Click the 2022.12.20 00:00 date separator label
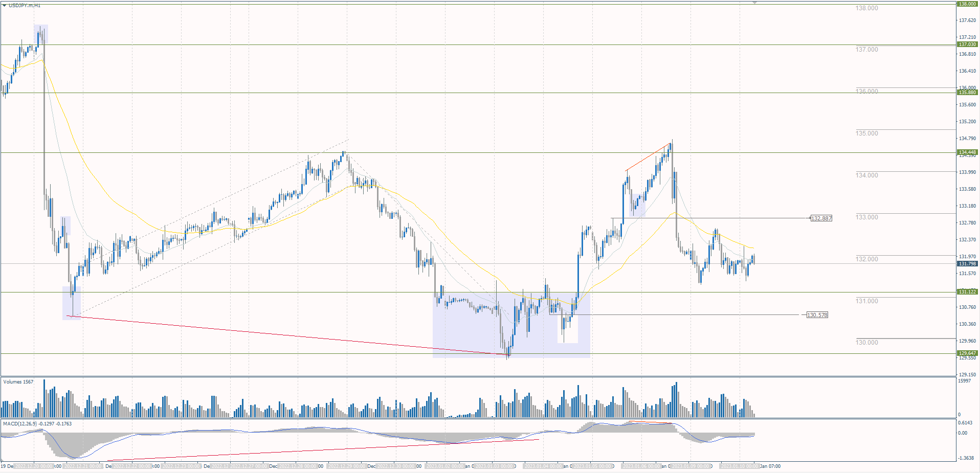This screenshot has height=473, width=980. coord(34,466)
